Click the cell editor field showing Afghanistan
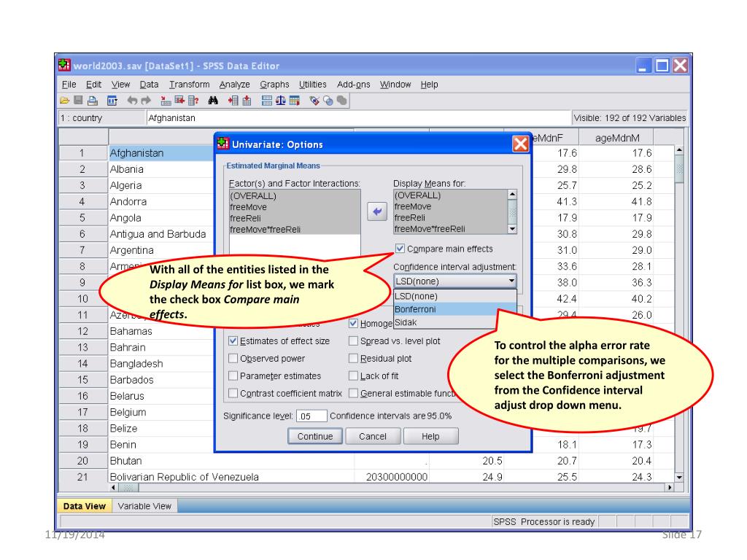Viewport: 747px width, 560px height. 358,117
